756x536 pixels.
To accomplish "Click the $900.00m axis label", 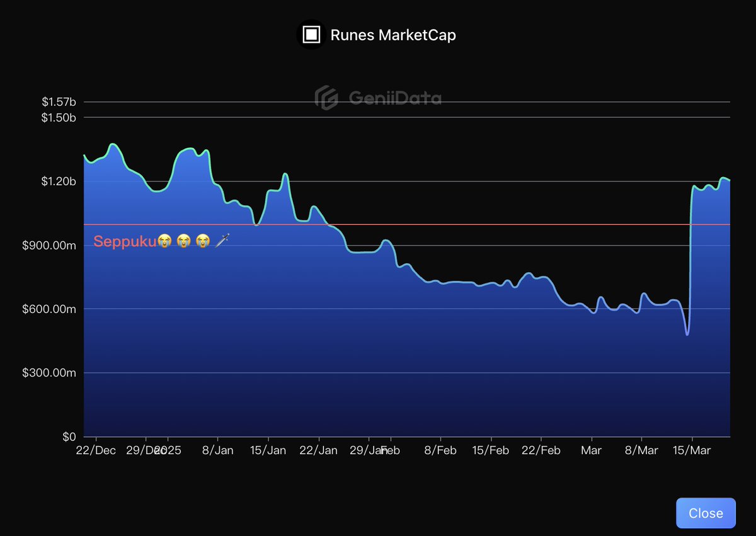I will click(x=49, y=246).
